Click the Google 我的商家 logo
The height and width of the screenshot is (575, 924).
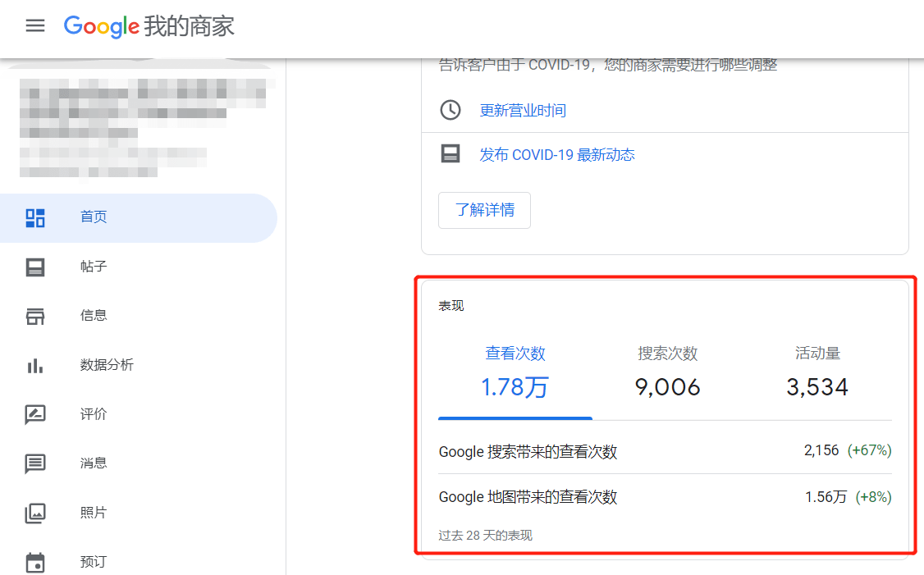coord(149,26)
